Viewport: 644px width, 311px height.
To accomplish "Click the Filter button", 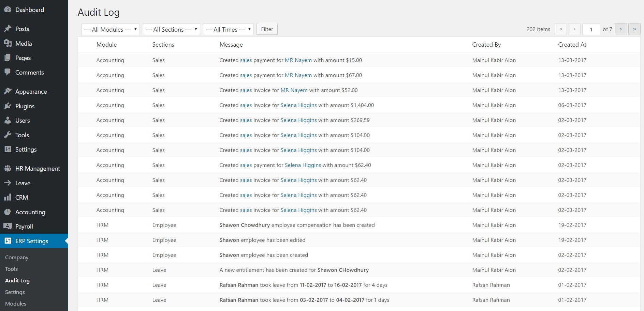I will tap(267, 29).
